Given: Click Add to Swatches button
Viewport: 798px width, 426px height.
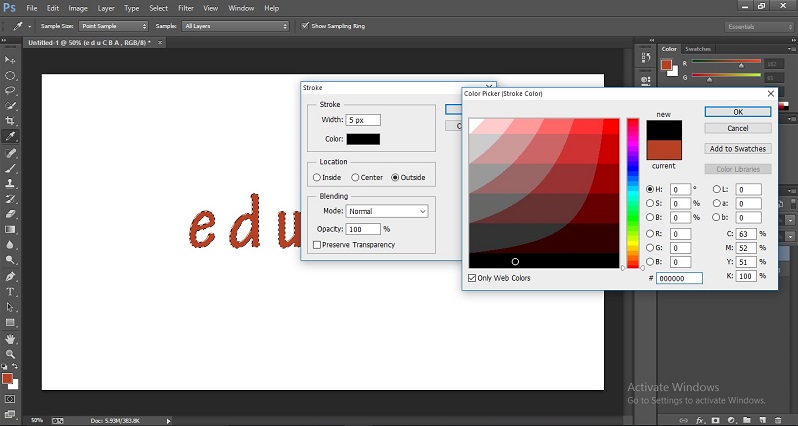Looking at the screenshot, I should tap(738, 149).
